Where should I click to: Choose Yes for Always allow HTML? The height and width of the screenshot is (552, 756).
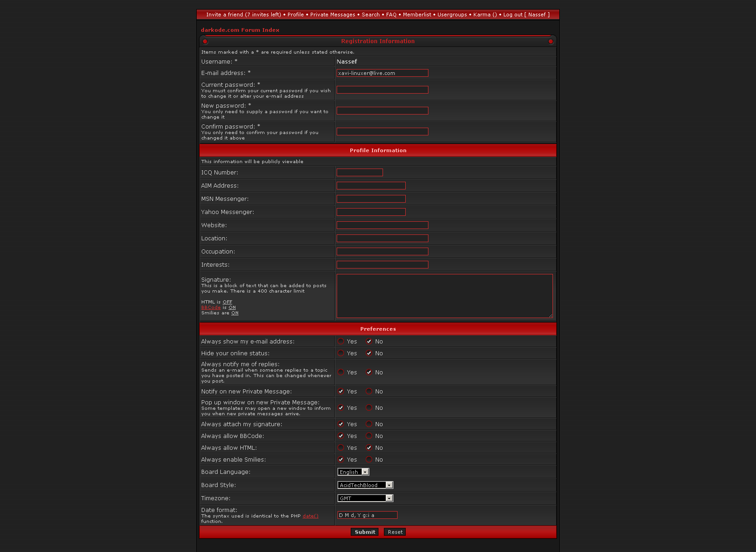[341, 448]
